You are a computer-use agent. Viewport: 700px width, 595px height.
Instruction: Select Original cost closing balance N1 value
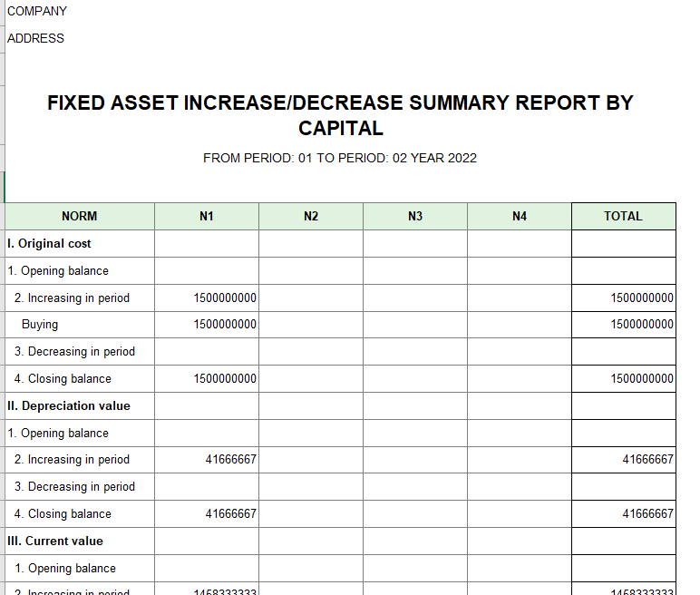click(225, 379)
